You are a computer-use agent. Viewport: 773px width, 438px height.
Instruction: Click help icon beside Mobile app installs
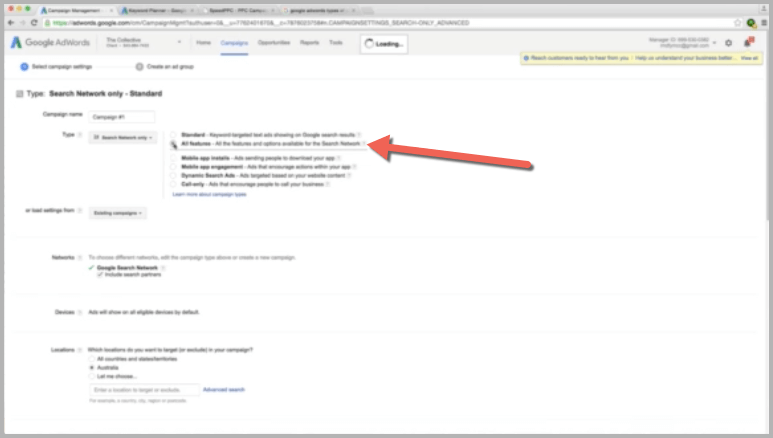pos(339,158)
